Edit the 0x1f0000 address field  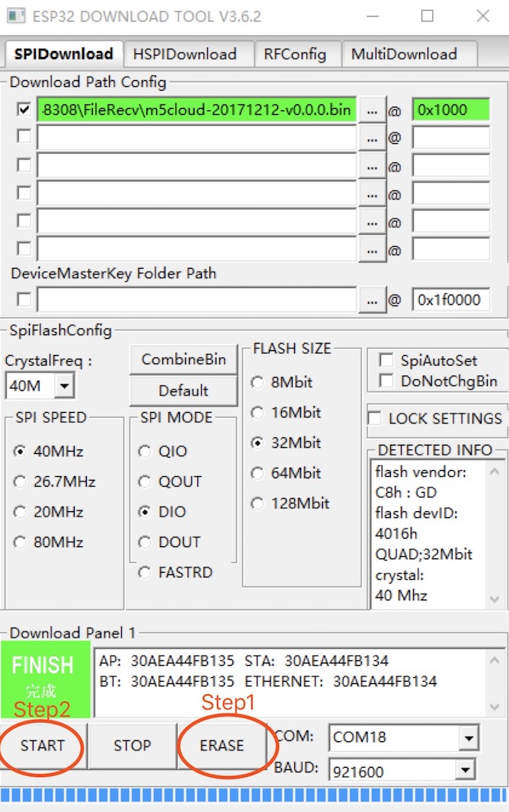450,299
